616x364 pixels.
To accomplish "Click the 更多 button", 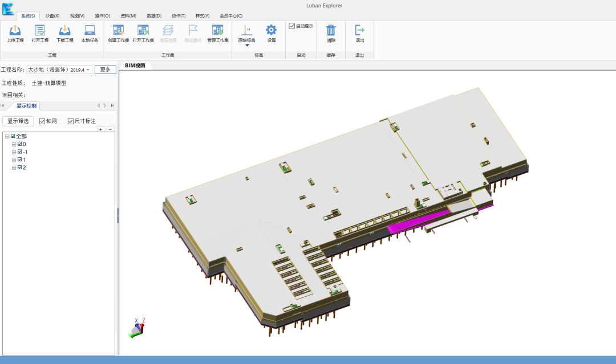I will [x=106, y=70].
